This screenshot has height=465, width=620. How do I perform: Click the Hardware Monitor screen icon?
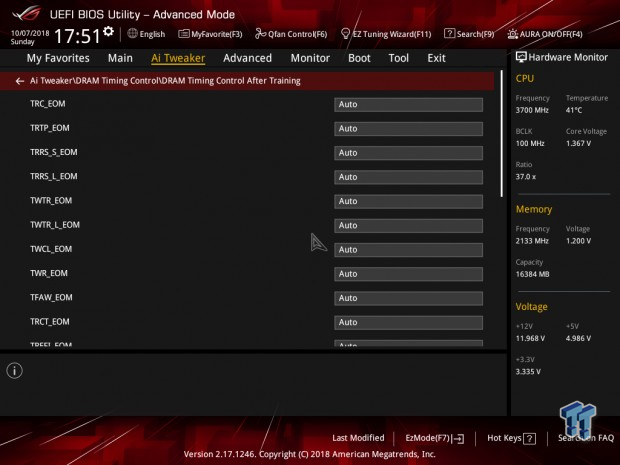coord(521,57)
